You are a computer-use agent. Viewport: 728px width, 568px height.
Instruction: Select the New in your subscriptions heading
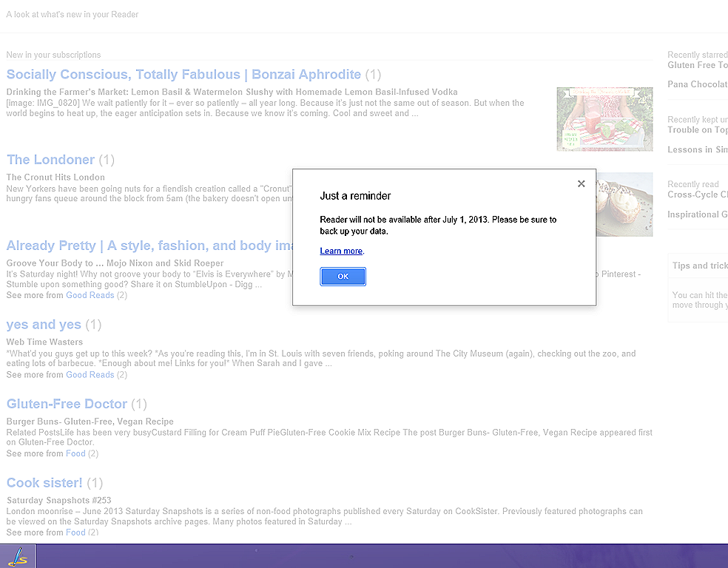pyautogui.click(x=53, y=55)
